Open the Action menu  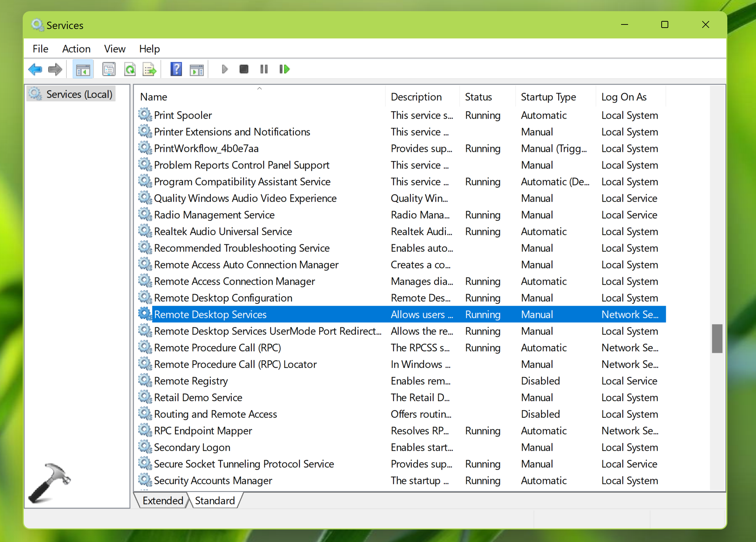click(76, 49)
